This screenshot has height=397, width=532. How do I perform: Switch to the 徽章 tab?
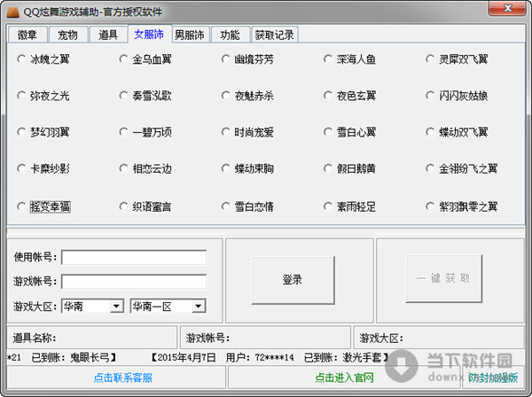27,35
